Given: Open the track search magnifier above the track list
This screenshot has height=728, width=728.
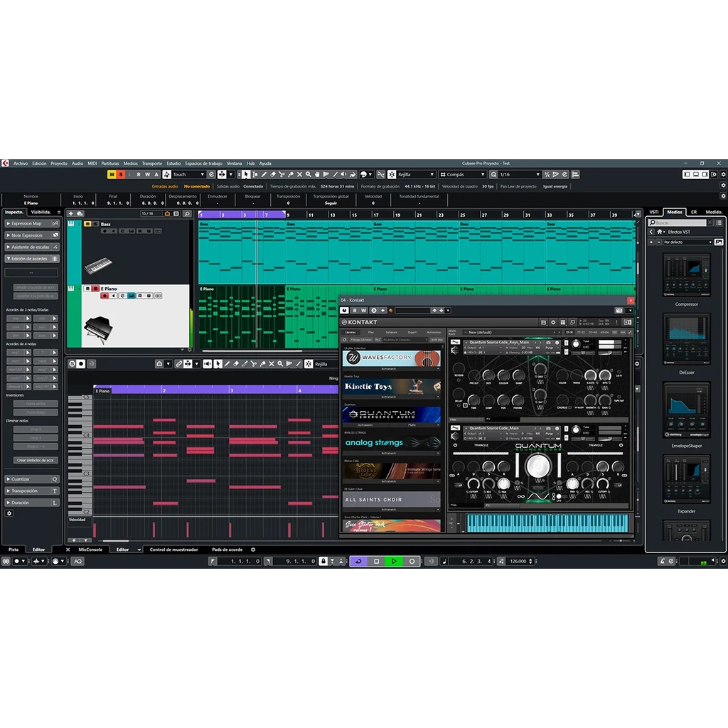Looking at the screenshot, I should click(x=187, y=213).
